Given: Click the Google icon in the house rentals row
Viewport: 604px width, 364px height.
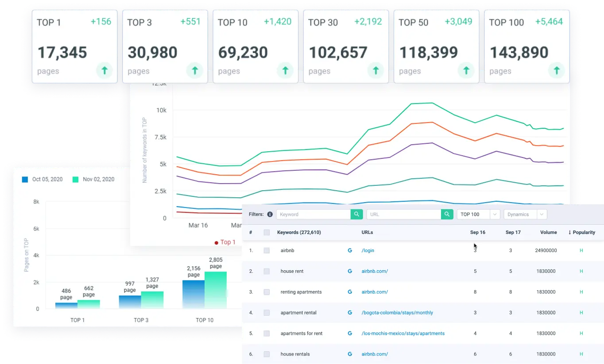Looking at the screenshot, I should pyautogui.click(x=350, y=354).
